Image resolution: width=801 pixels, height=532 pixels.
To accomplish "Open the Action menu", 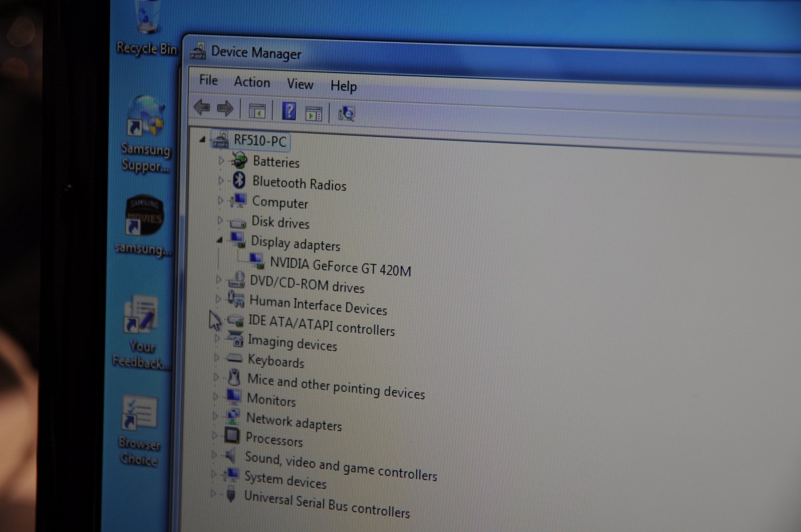I will pos(252,82).
